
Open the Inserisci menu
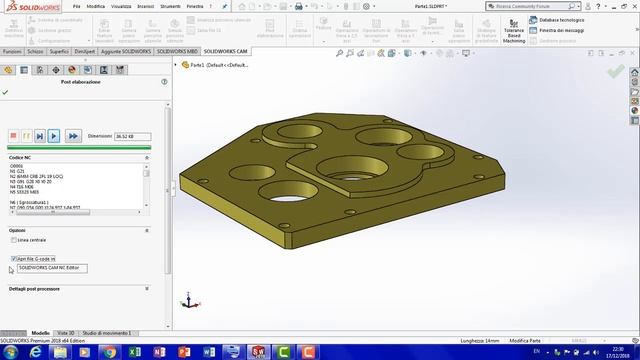point(145,6)
